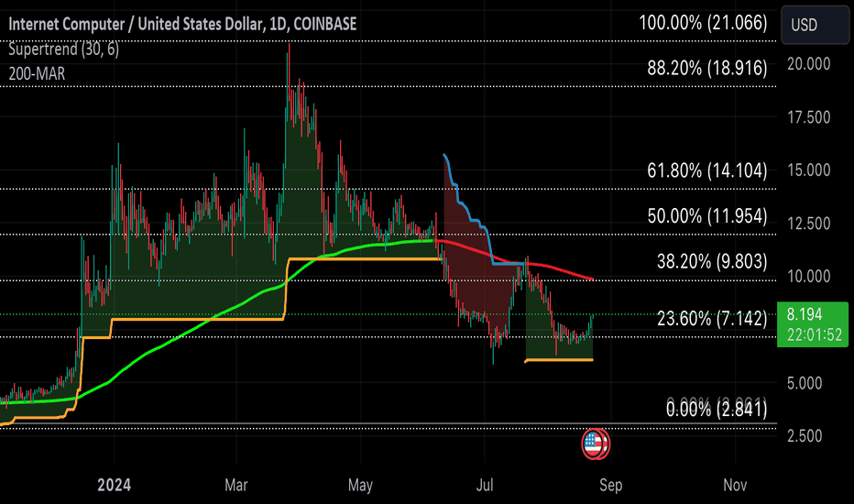
Task: Click the candle countdown timer 22:01:52
Action: (x=815, y=334)
